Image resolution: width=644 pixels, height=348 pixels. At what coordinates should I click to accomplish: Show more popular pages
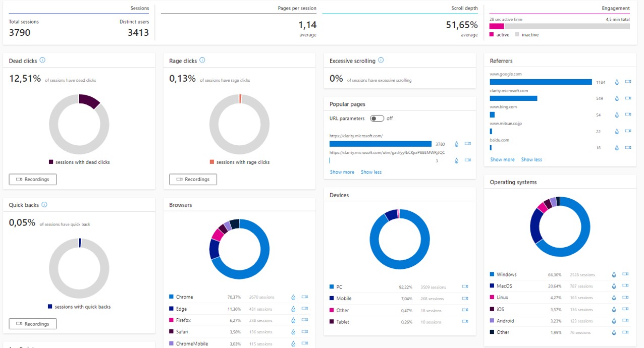coord(342,172)
